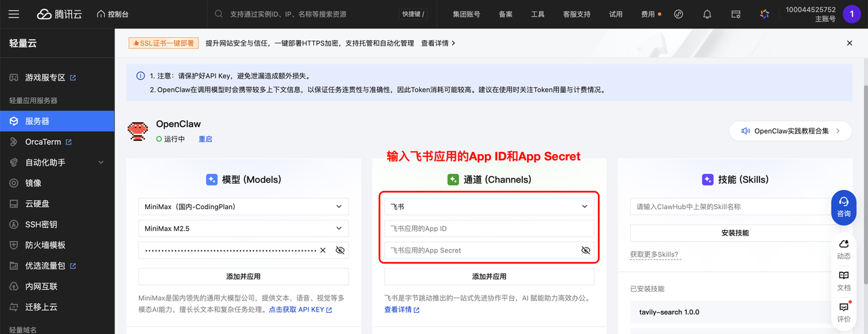Click the 技能 (Skills) section icon
Viewport: 868px width, 334px height.
[x=707, y=179]
